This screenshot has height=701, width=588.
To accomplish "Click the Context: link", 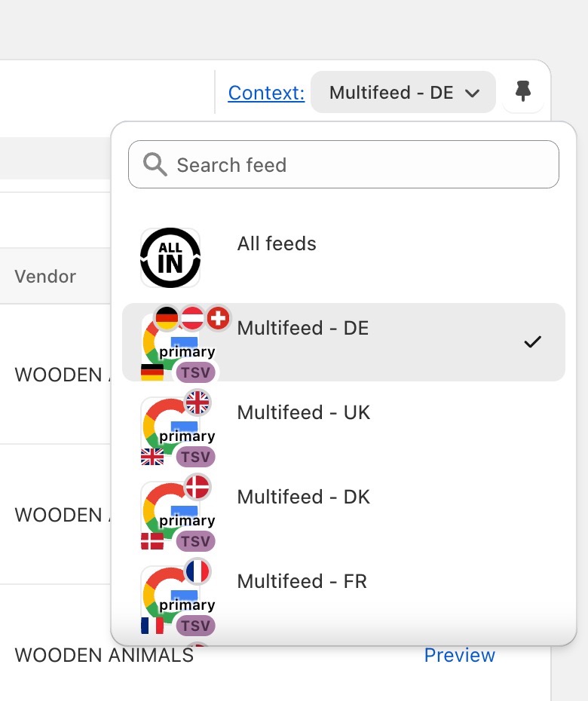I will [x=266, y=93].
